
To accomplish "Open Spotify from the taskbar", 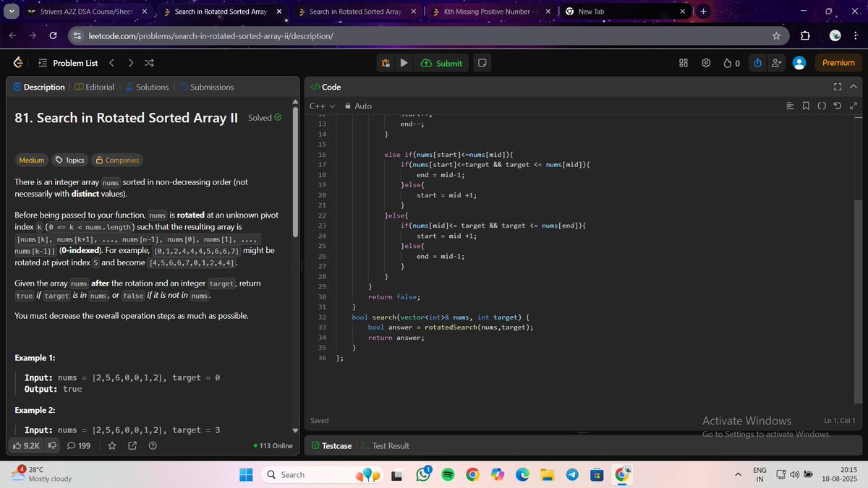I will pyautogui.click(x=448, y=474).
